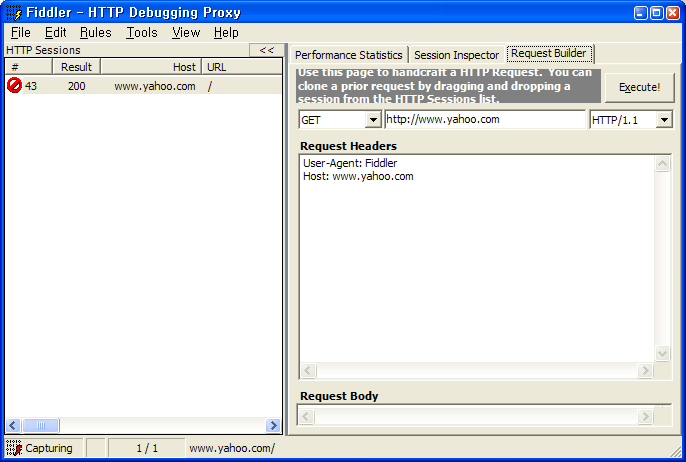686x462 pixels.
Task: Open the Rules menu
Action: tap(95, 33)
